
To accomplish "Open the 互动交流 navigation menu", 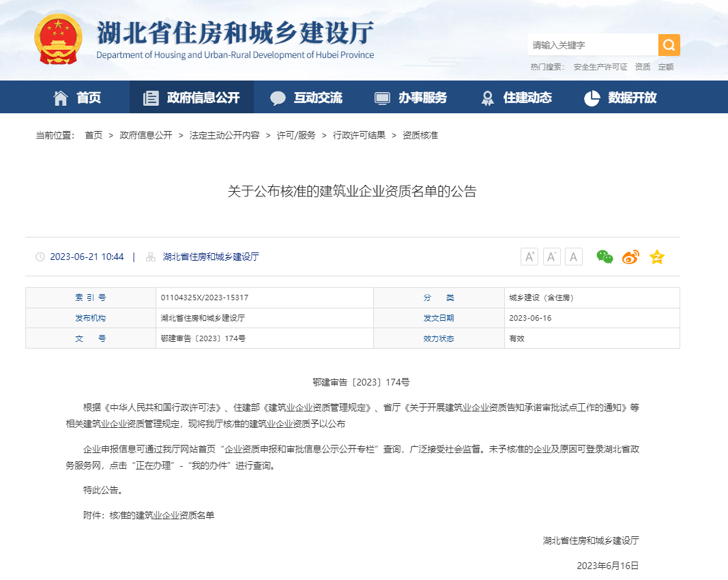I will pos(318,98).
